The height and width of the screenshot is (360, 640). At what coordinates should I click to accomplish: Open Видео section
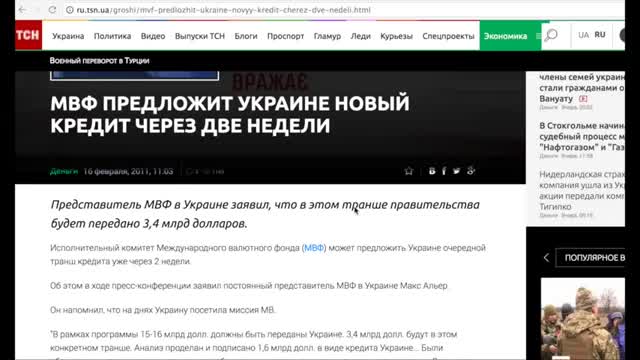pos(153,36)
